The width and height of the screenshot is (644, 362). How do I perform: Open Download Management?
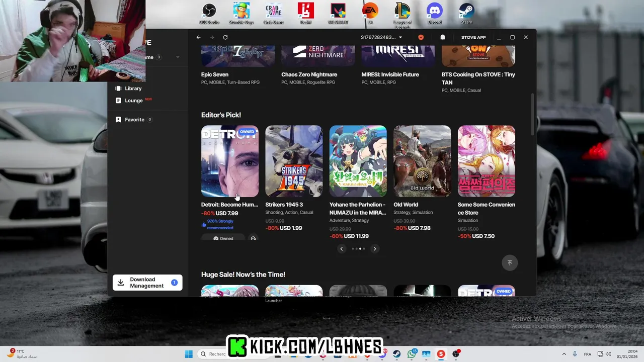tap(147, 283)
